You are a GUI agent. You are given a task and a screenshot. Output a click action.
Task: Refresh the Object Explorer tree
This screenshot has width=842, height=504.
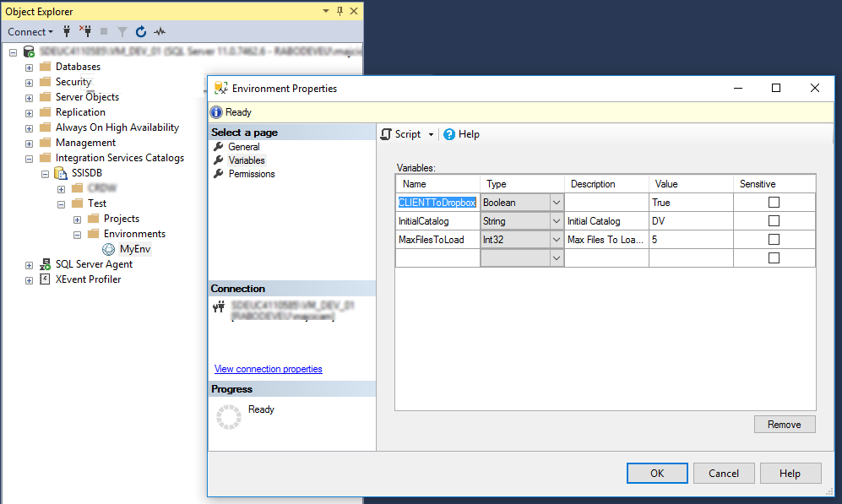tap(141, 32)
